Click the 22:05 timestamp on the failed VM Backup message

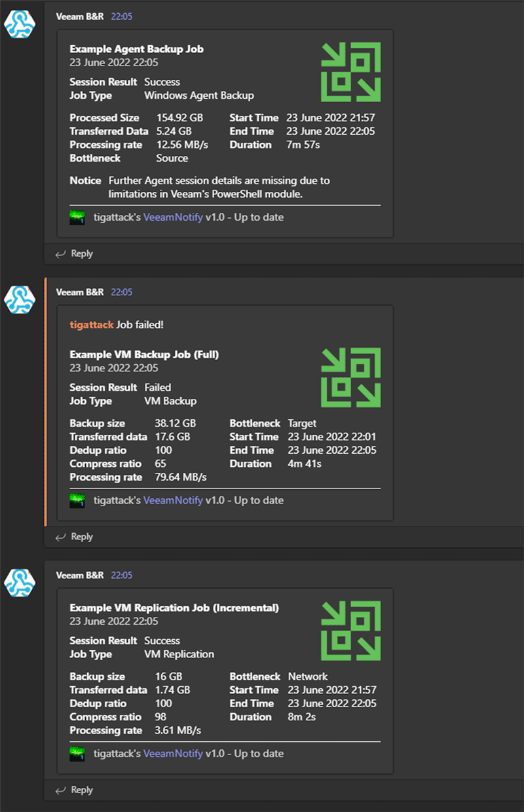121,292
